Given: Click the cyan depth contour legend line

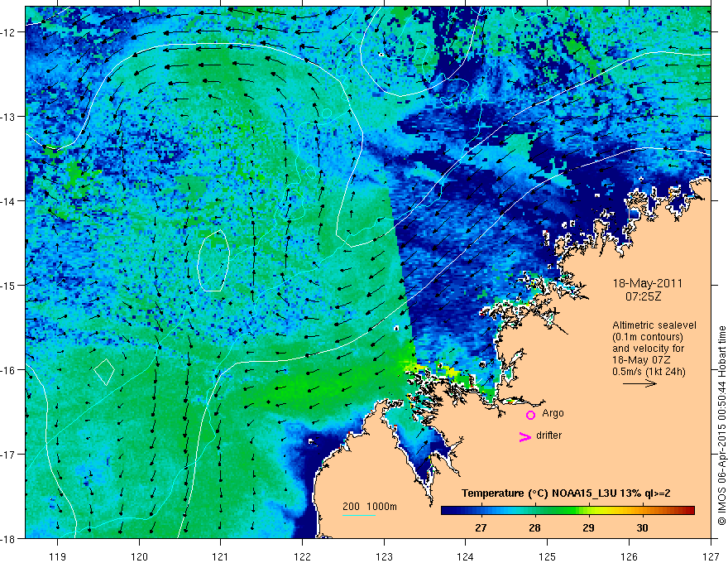Looking at the screenshot, I should pyautogui.click(x=359, y=515).
